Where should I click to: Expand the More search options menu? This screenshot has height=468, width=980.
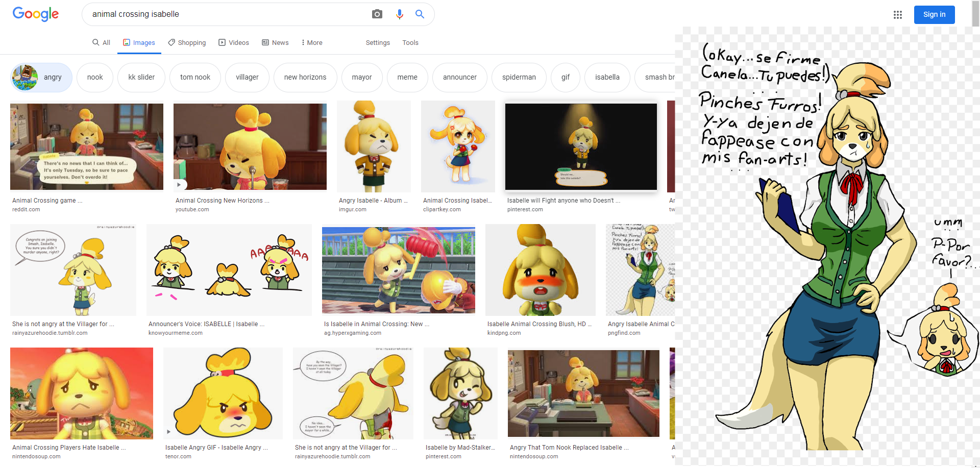(x=311, y=42)
